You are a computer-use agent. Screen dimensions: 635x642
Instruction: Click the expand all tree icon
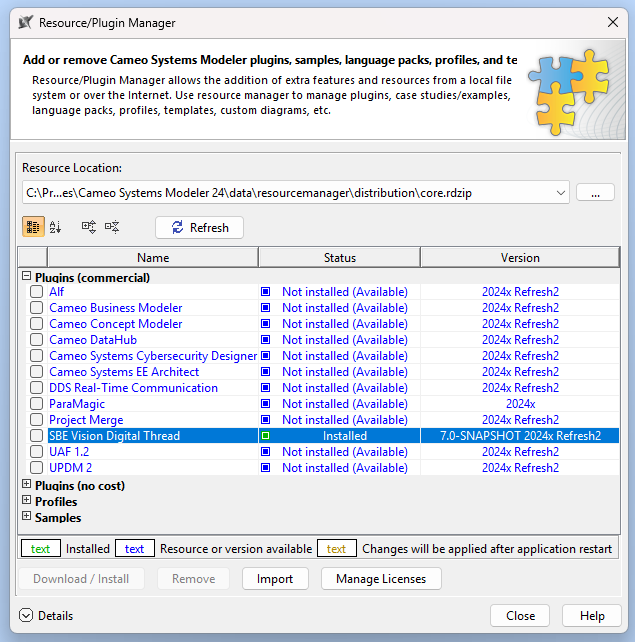pyautogui.click(x=89, y=227)
